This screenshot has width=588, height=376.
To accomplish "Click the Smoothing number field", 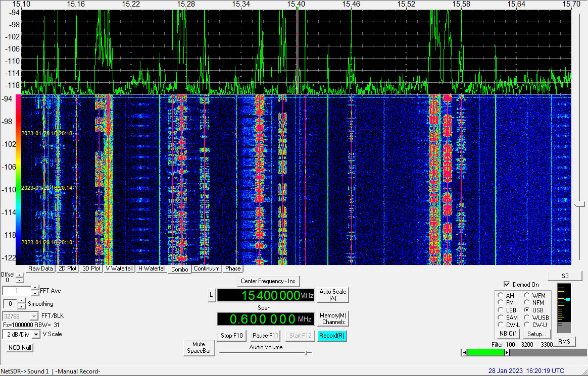I will coord(11,304).
